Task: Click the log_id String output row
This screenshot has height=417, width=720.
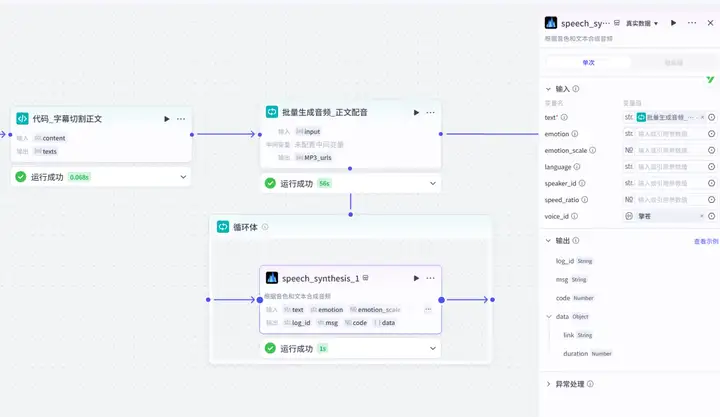Action: (574, 261)
